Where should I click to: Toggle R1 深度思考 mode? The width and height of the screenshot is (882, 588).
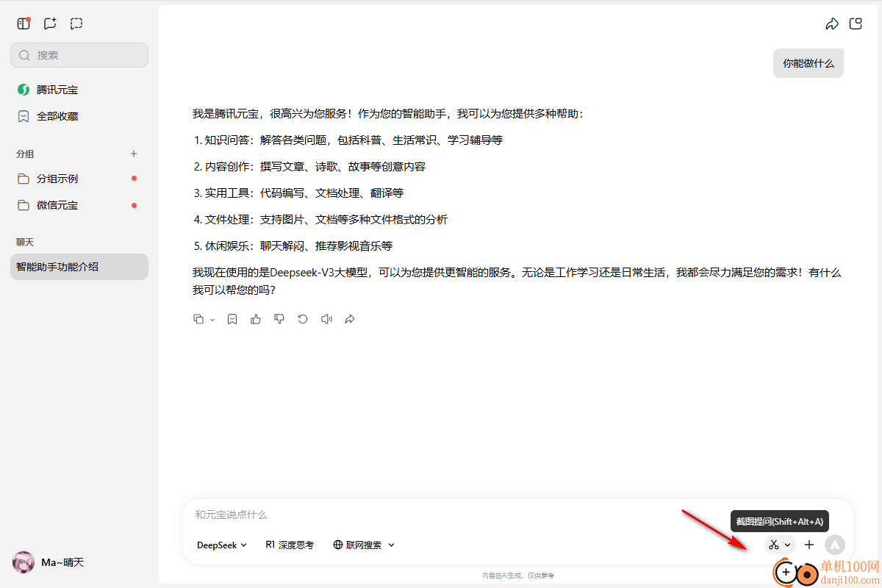coord(290,545)
